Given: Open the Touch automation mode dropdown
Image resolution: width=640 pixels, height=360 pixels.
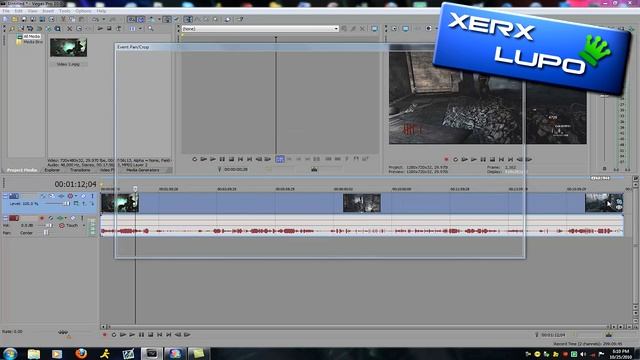Looking at the screenshot, I should coord(84,225).
